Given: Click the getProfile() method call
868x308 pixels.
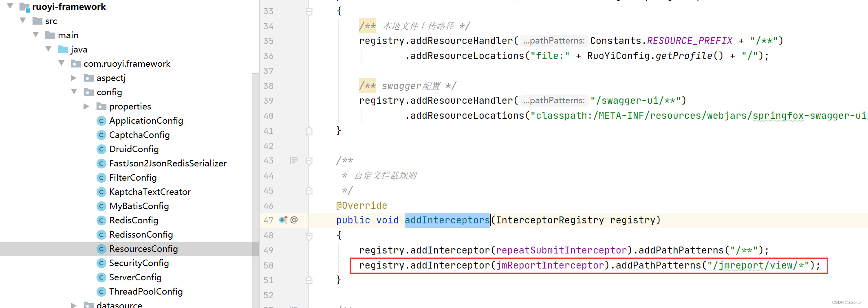Looking at the screenshot, I should (690, 56).
